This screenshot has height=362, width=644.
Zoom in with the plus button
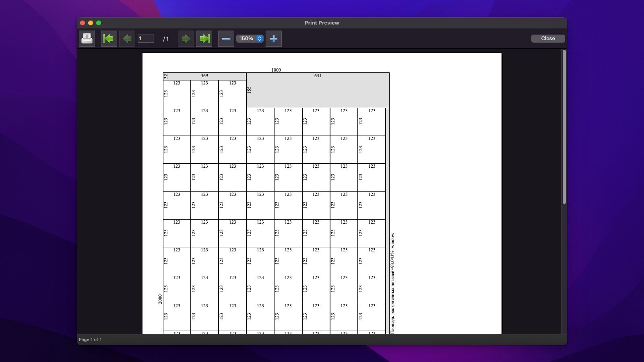pyautogui.click(x=274, y=39)
